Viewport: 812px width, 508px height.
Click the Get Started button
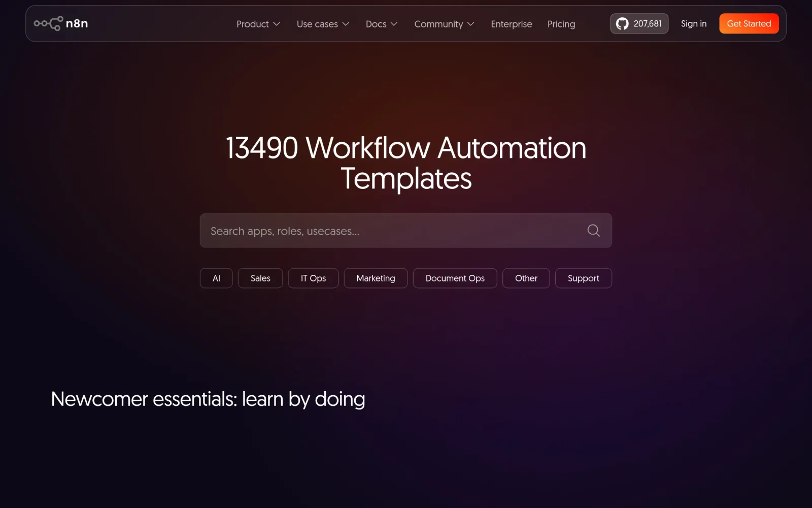749,23
